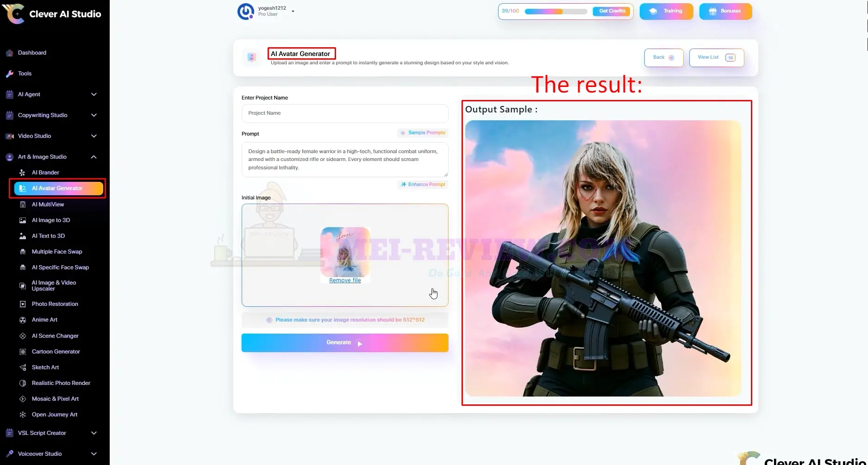Choose the AI Text to 3D icon
Screen dimensions: 868x465
(x=22, y=236)
